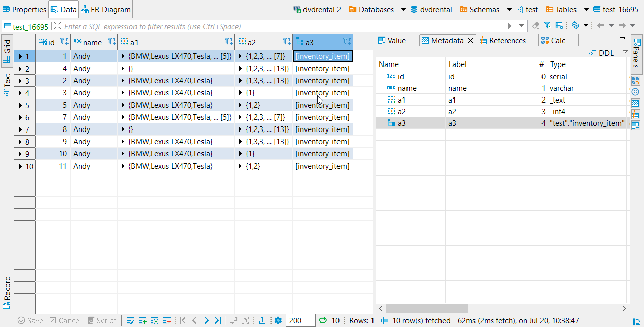Click the expand filter panel icon
The image size is (644, 327).
[57, 26]
